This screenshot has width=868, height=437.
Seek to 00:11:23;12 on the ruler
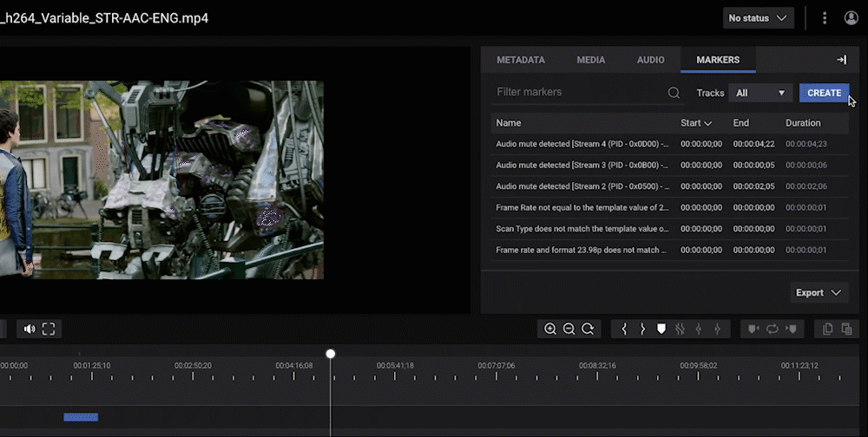799,366
